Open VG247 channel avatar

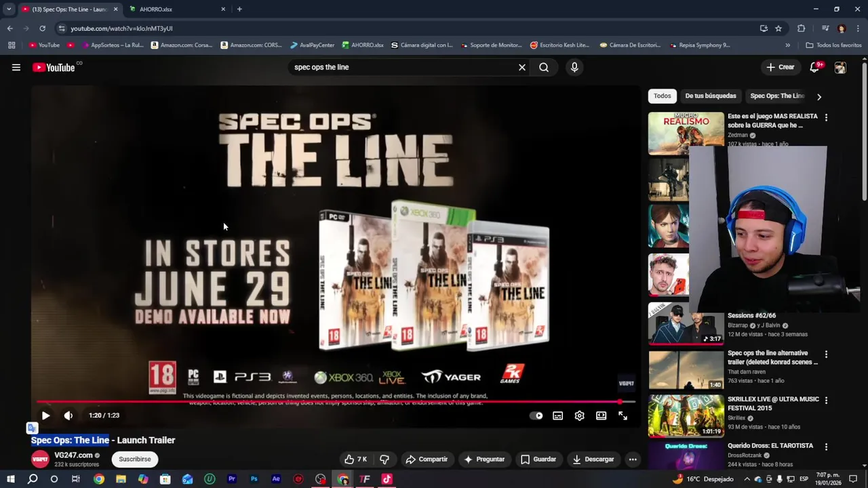[40, 459]
